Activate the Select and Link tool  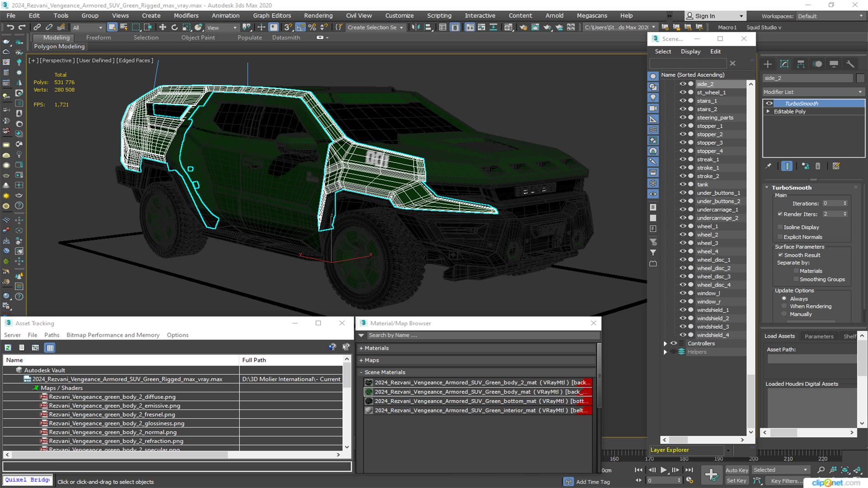pos(37,27)
